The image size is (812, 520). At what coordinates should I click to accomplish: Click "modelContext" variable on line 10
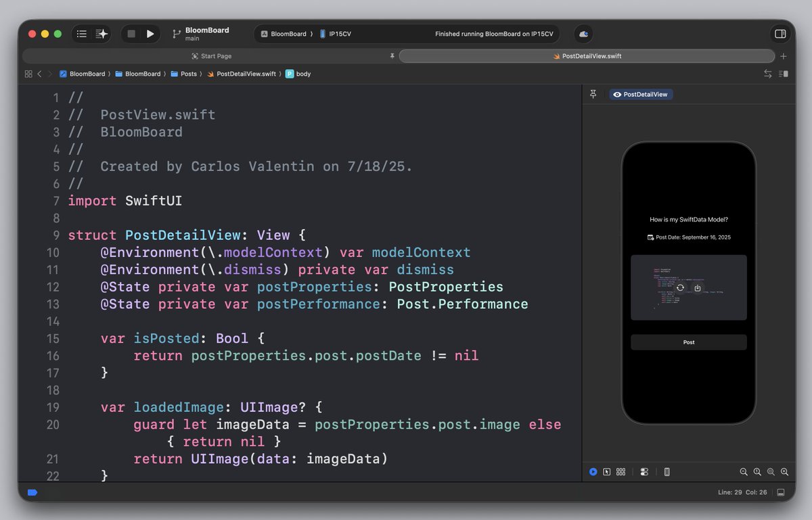421,252
